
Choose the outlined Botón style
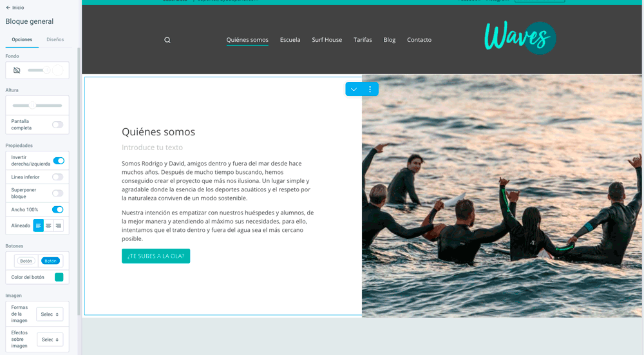(x=26, y=261)
